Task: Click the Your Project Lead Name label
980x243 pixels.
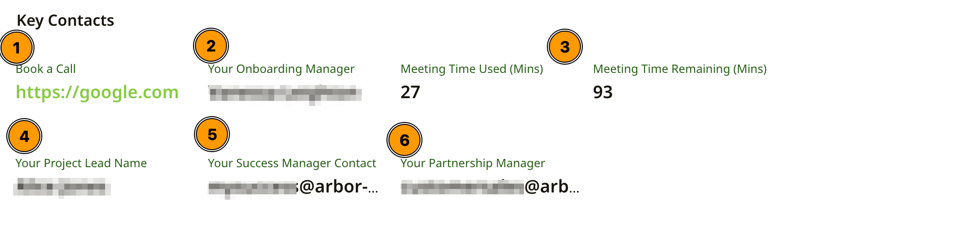Action: tap(81, 163)
